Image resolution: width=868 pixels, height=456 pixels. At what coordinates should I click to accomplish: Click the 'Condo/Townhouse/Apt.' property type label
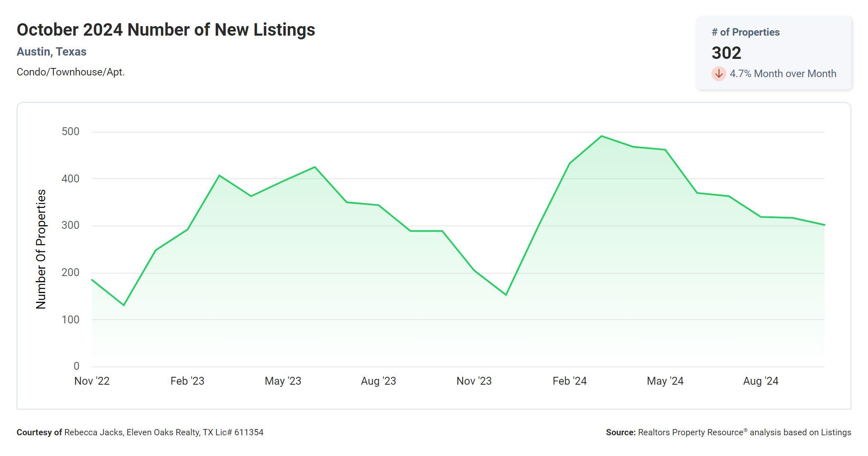click(70, 72)
